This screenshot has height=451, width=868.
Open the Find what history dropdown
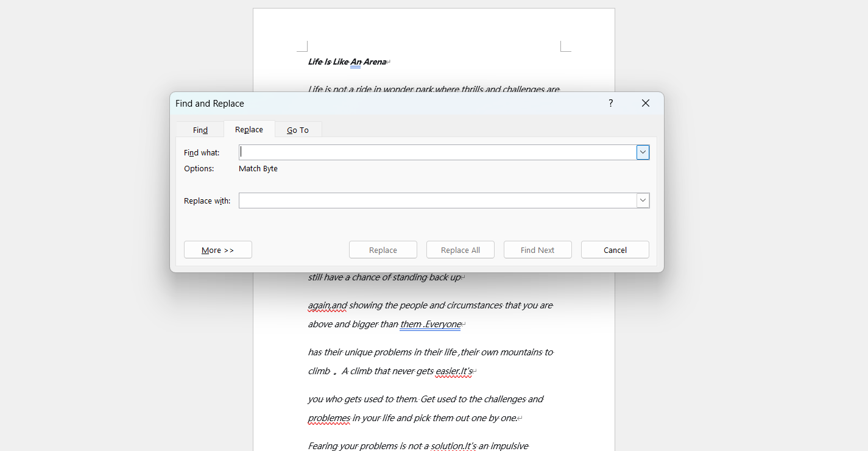tap(642, 152)
